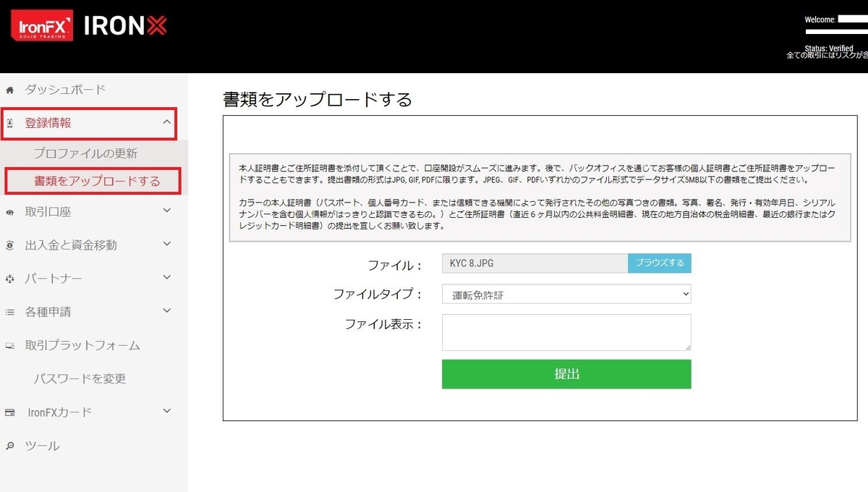Click the profile icon beside 登録情報

[x=9, y=124]
